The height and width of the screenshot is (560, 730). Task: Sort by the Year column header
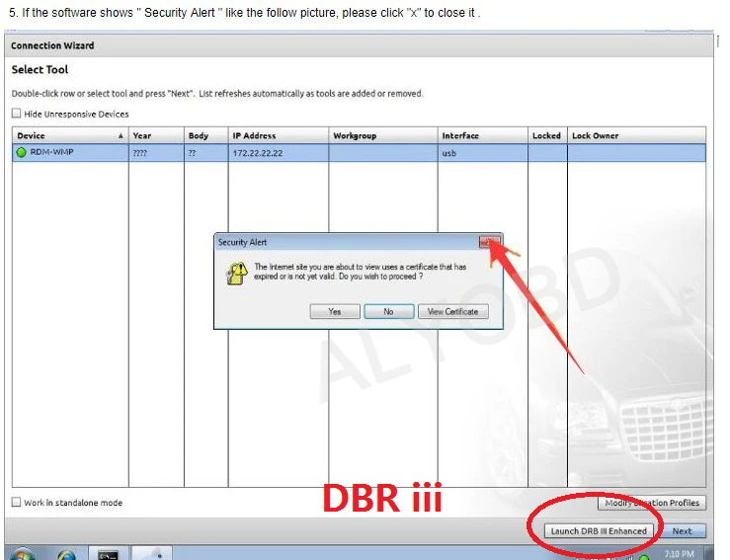pos(156,135)
